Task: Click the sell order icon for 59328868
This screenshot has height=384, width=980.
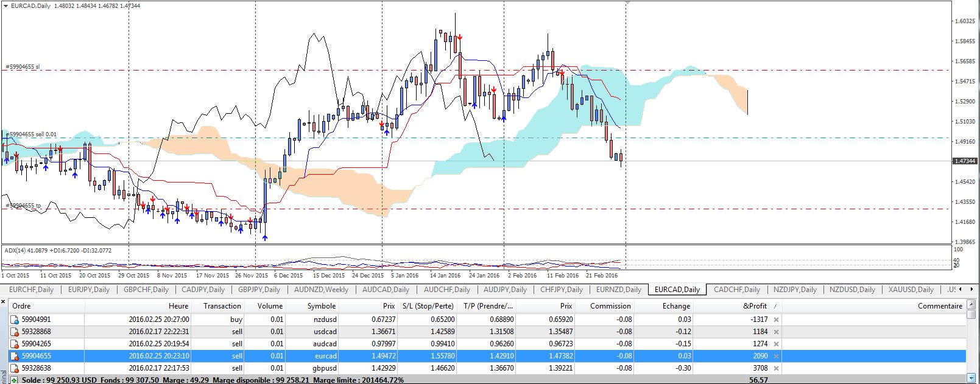Action: click(15, 332)
